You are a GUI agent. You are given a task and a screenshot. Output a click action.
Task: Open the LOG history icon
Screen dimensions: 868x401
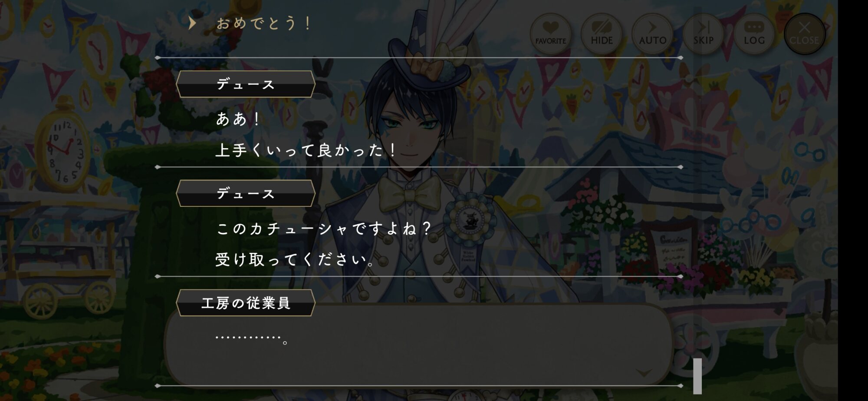click(754, 33)
